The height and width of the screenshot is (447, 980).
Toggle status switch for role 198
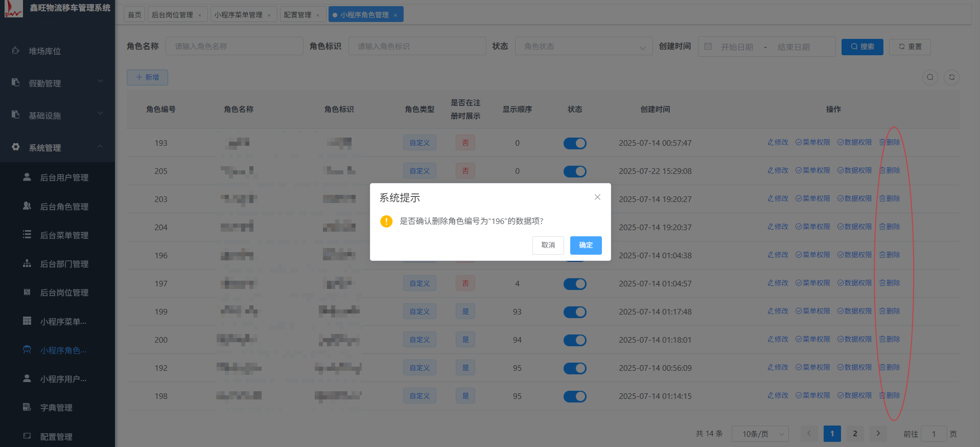point(575,396)
